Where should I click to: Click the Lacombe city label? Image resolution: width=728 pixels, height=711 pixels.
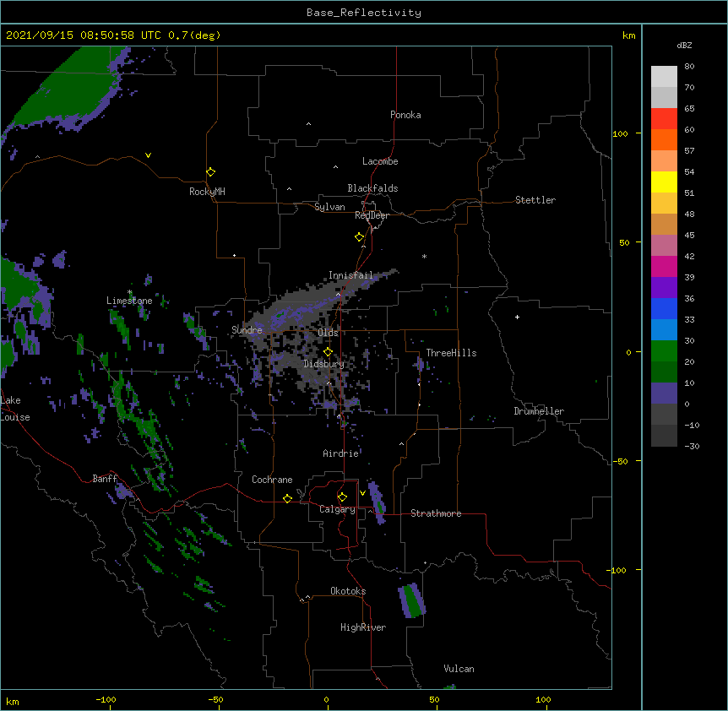(380, 161)
